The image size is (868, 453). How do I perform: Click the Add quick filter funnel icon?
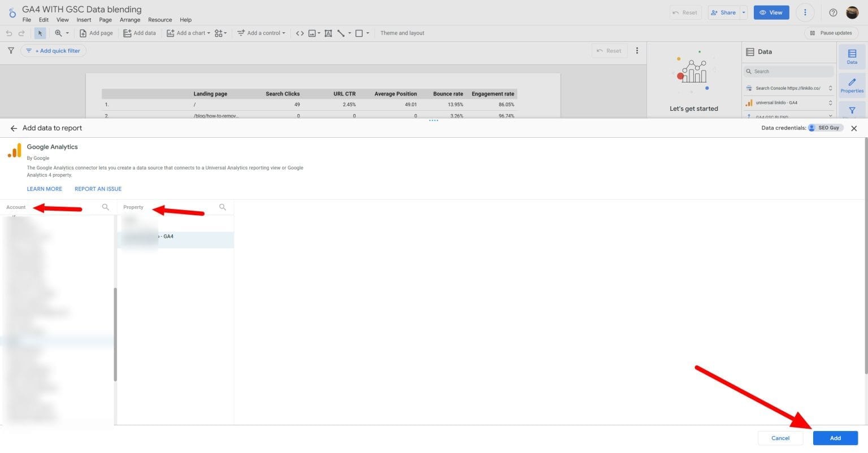10,50
